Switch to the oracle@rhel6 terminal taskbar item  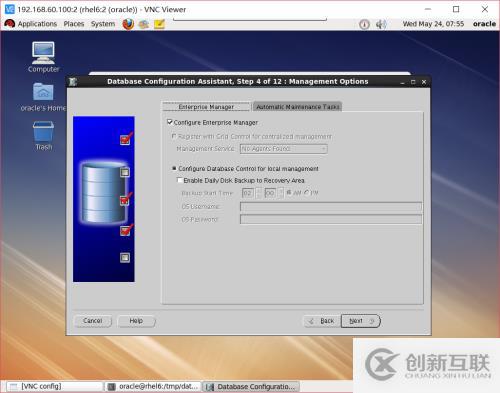(153, 386)
